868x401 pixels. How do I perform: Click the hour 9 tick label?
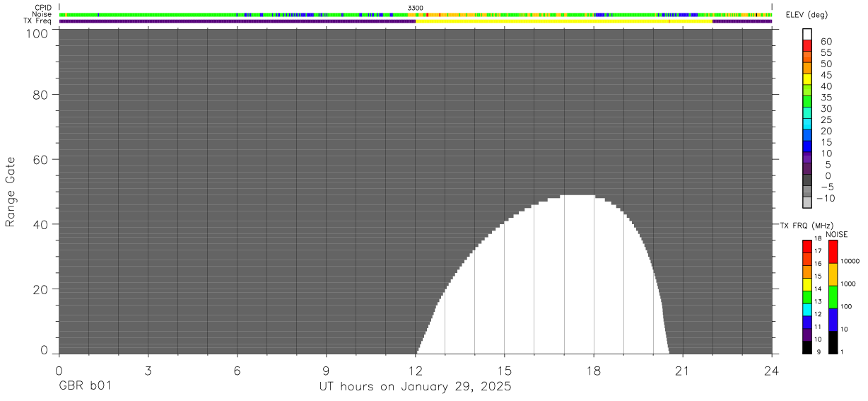tap(326, 370)
